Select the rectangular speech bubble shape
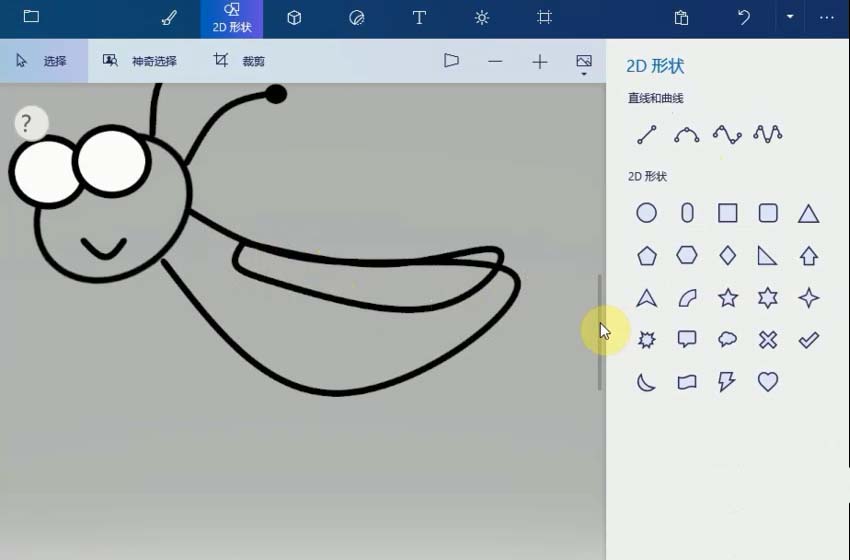 (687, 339)
